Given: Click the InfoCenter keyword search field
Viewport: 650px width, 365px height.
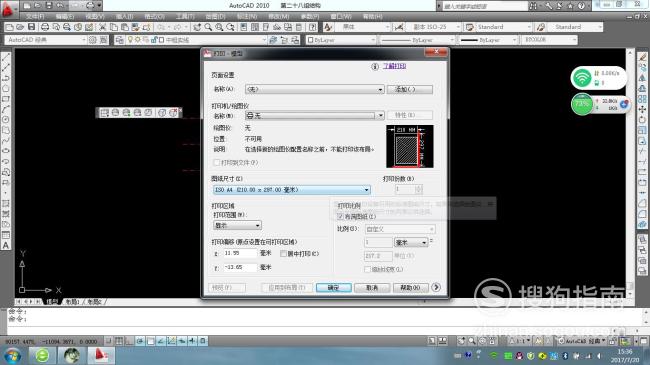Looking at the screenshot, I should point(484,6).
